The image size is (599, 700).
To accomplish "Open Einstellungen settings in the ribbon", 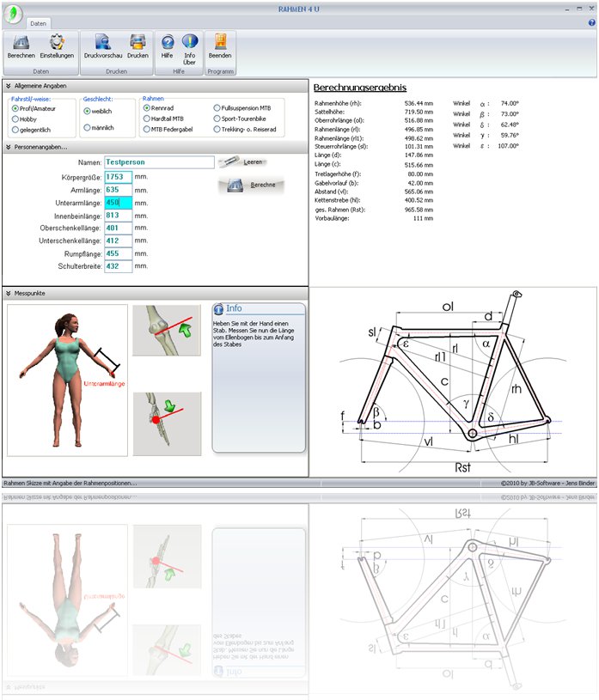I will coord(57,41).
